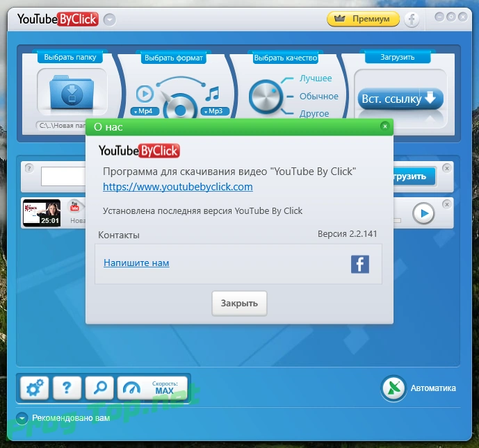Click the partially hidden Загрузить button
Image resolution: width=479 pixels, height=448 pixels.
pos(414,176)
